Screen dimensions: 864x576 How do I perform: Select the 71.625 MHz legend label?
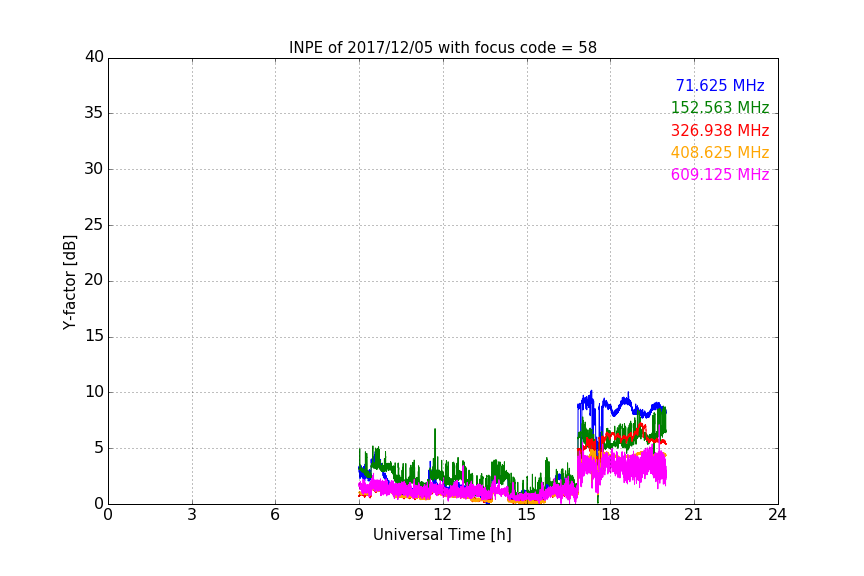coord(720,85)
